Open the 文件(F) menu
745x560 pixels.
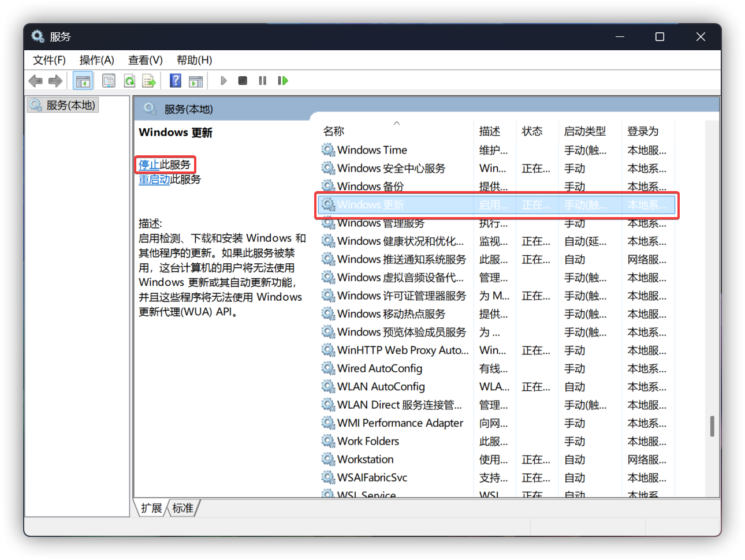pyautogui.click(x=49, y=60)
